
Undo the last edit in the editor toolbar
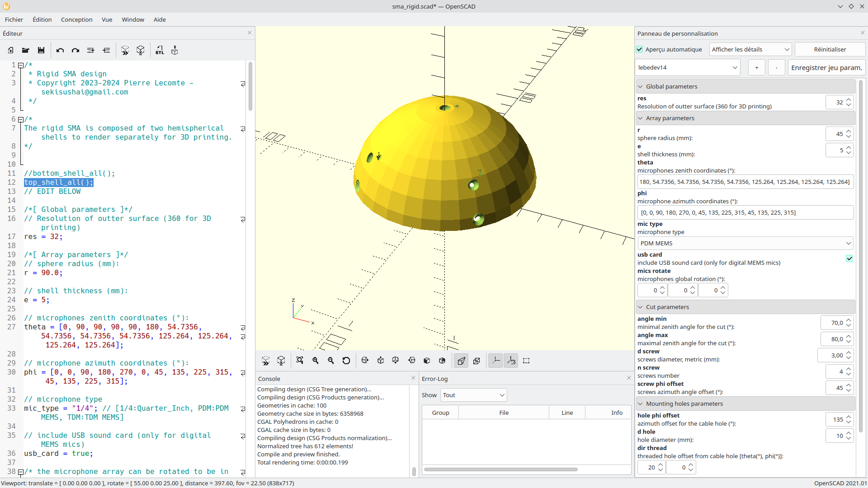click(60, 50)
